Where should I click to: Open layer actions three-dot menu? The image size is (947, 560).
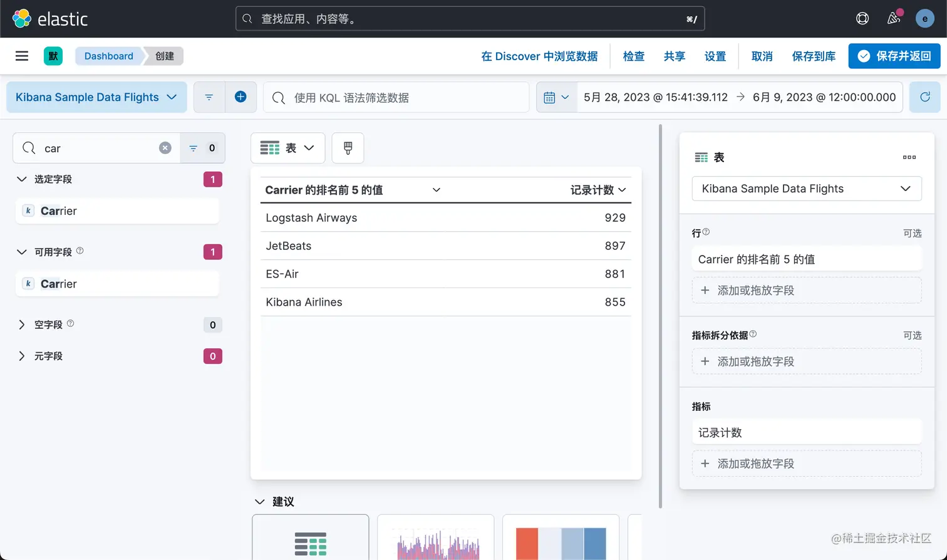pyautogui.click(x=909, y=157)
